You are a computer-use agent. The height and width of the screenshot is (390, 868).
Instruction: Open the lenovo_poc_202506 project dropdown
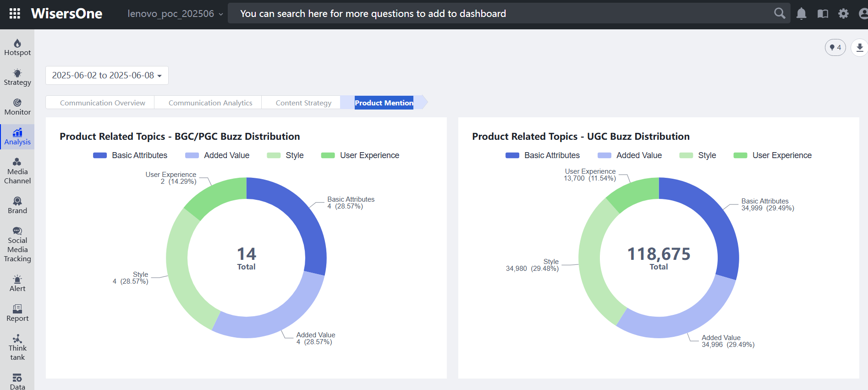pyautogui.click(x=175, y=14)
